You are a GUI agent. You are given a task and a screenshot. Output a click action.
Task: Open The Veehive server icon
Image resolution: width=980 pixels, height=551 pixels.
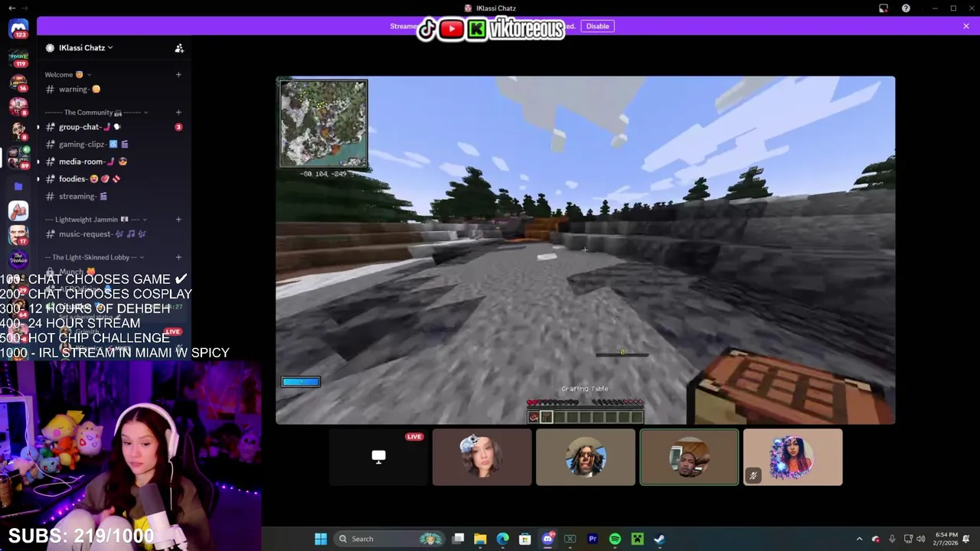tap(18, 260)
